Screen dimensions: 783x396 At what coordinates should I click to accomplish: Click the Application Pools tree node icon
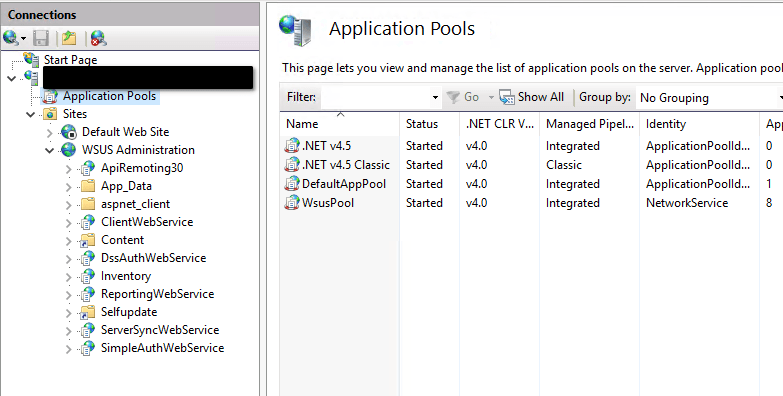pos(50,96)
